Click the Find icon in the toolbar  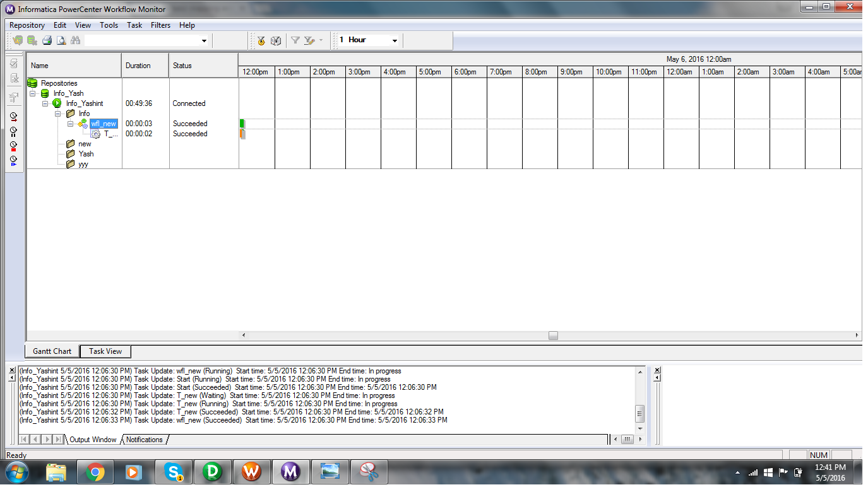75,40
